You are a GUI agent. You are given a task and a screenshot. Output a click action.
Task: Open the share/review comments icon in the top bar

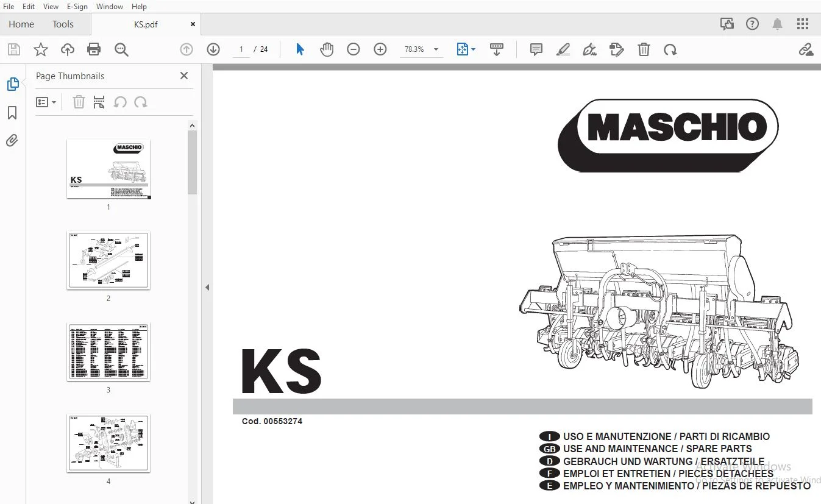(x=727, y=24)
